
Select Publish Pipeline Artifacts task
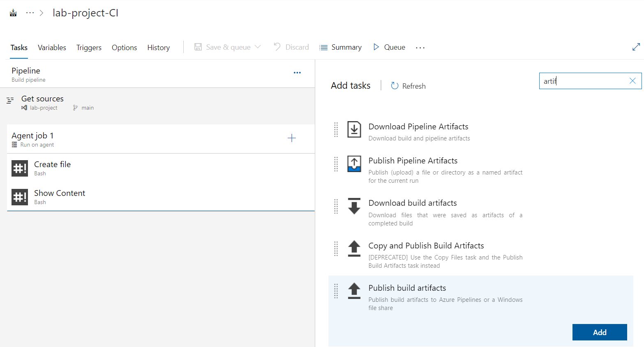click(481, 170)
